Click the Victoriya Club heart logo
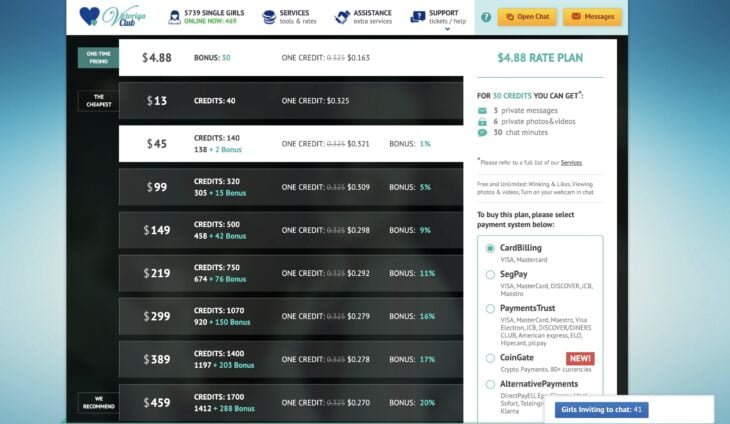The height and width of the screenshot is (424, 730). coord(89,17)
